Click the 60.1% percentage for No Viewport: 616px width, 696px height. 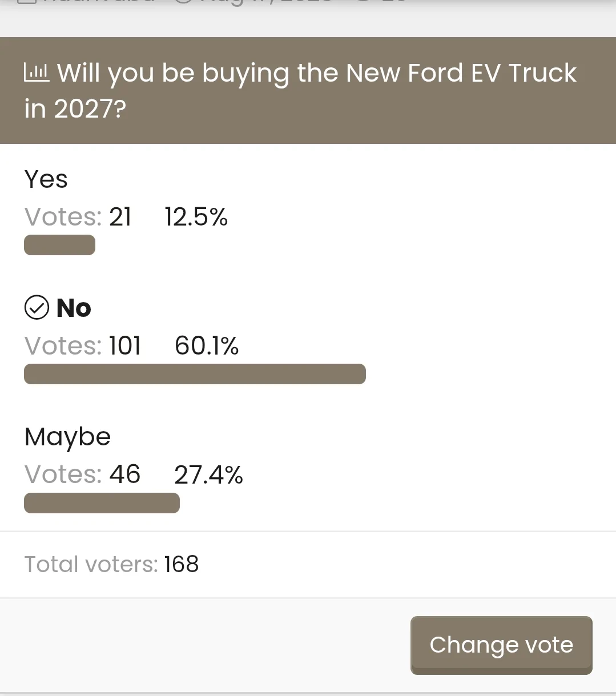tap(207, 345)
